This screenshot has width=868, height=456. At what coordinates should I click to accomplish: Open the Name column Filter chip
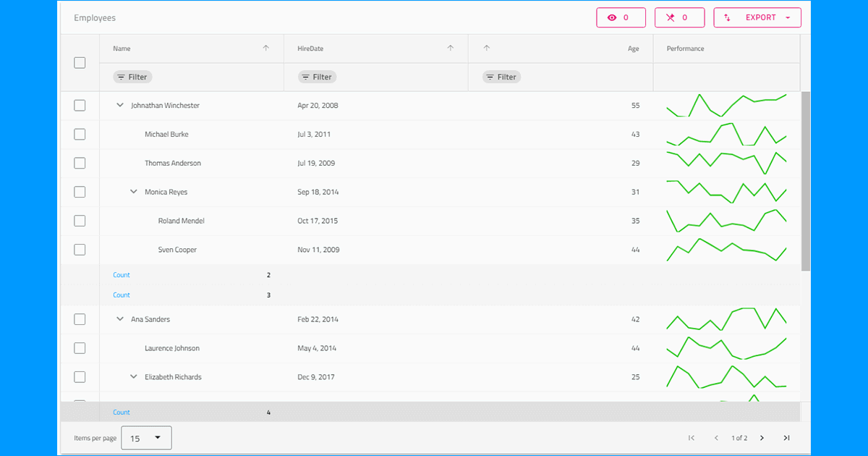132,77
